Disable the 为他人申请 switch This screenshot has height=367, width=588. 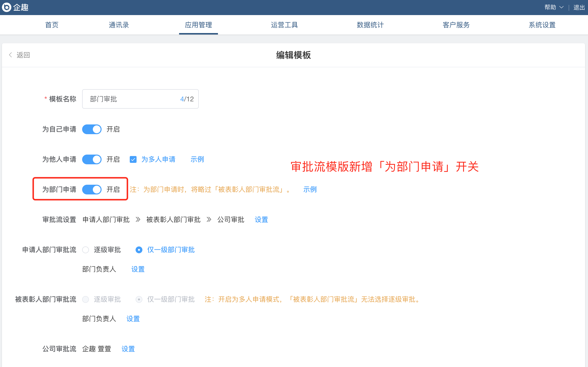[92, 159]
